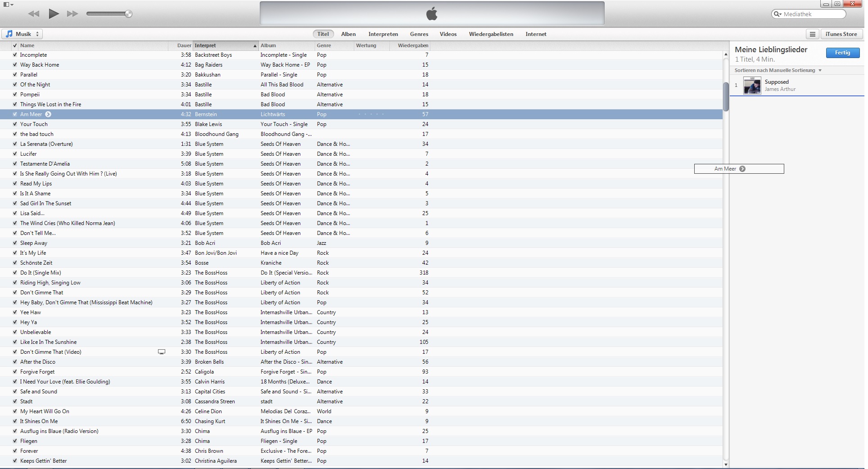Toggle Interpret column sort direction
This screenshot has width=868, height=469.
(226, 45)
